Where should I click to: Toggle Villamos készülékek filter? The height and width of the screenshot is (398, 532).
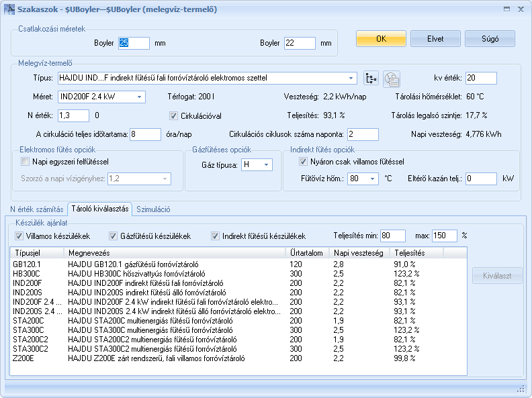[19, 236]
